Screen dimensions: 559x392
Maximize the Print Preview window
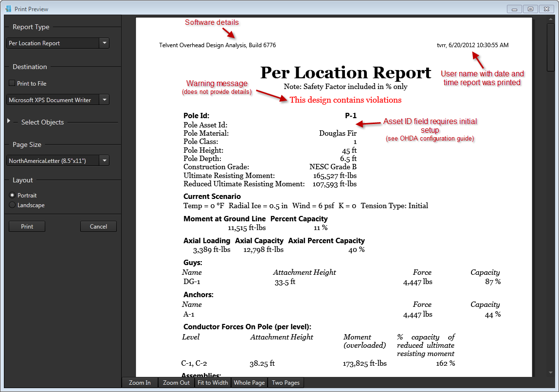(x=530, y=9)
